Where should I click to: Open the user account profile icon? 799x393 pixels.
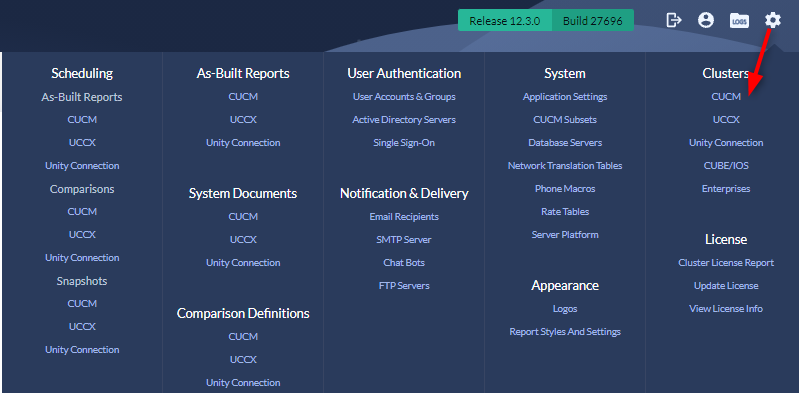coord(706,20)
